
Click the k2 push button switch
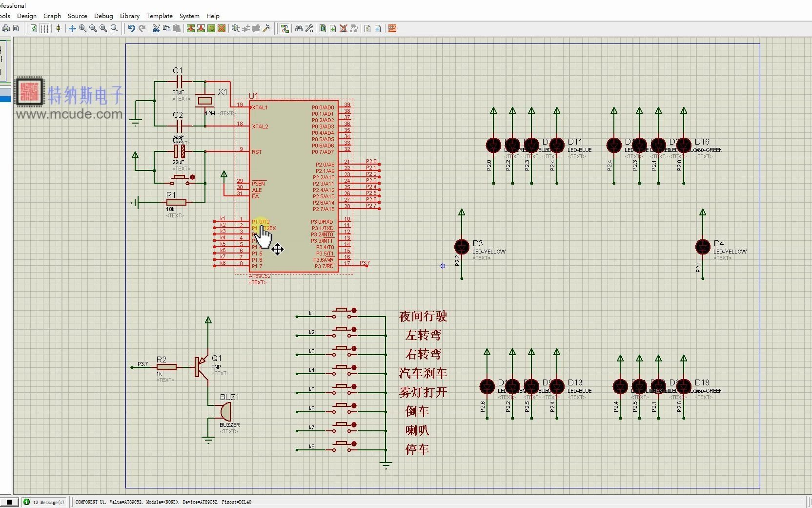(345, 332)
